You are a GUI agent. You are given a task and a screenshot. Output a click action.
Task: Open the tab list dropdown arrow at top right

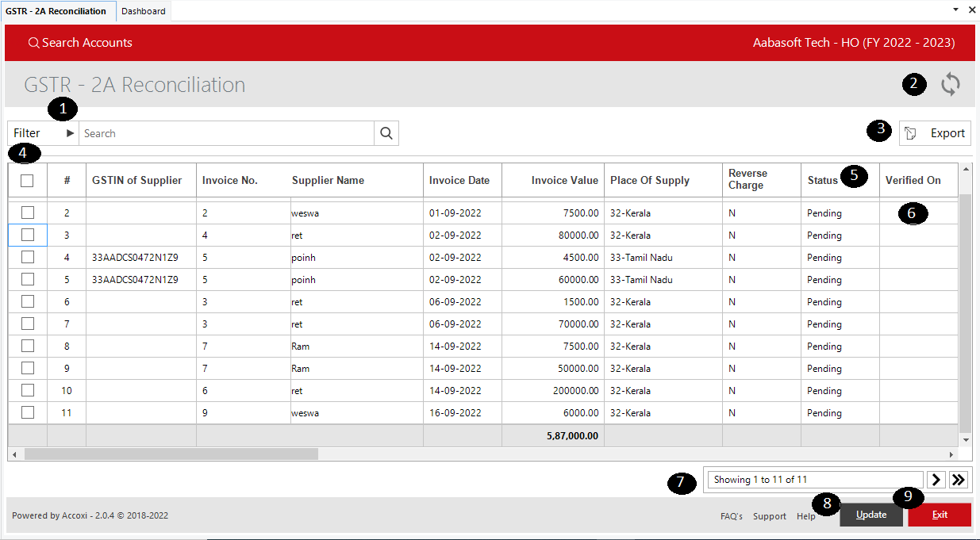coord(955,10)
